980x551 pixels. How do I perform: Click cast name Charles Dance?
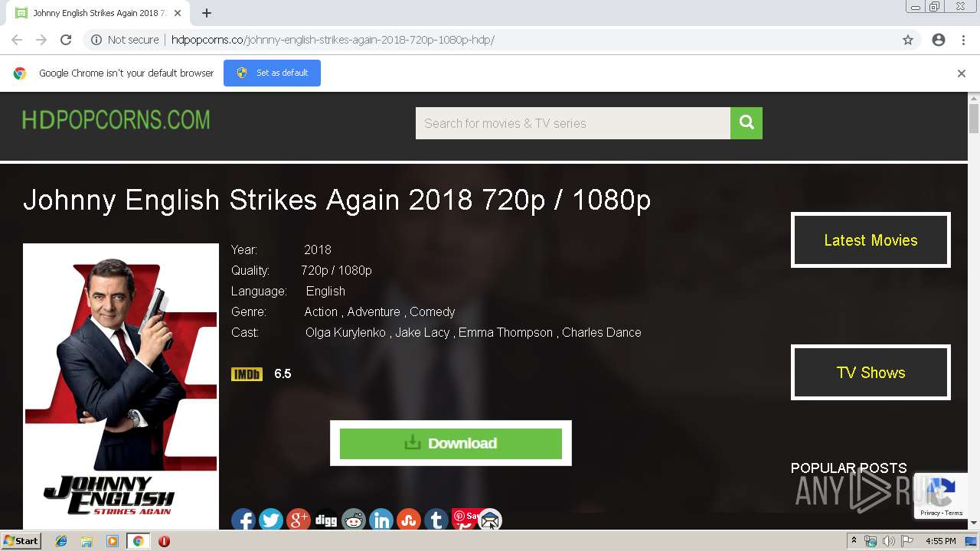602,332
